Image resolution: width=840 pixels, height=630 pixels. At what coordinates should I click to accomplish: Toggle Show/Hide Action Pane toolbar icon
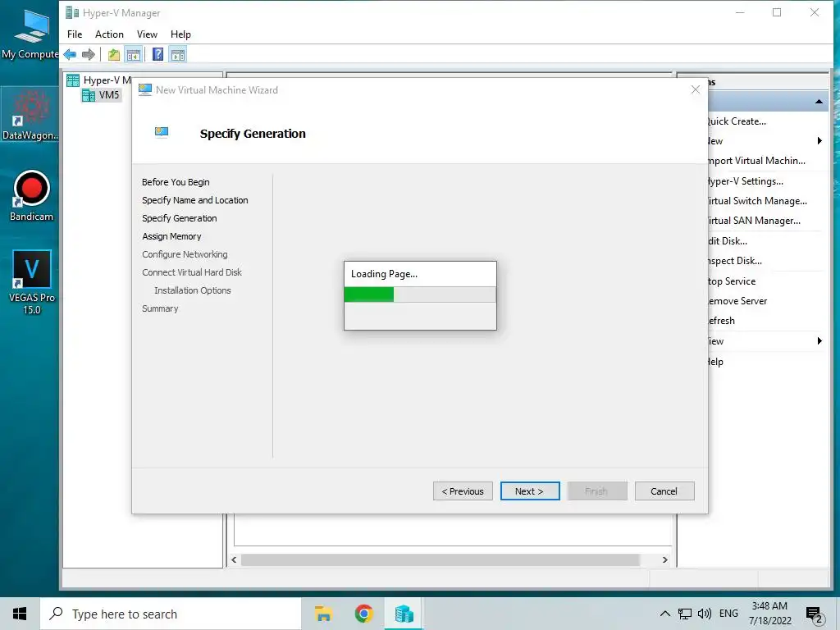point(178,55)
